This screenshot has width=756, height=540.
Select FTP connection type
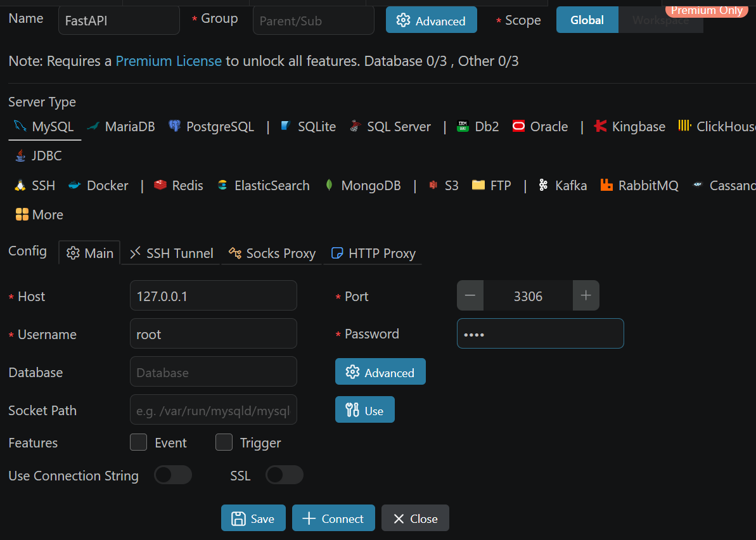click(x=491, y=186)
